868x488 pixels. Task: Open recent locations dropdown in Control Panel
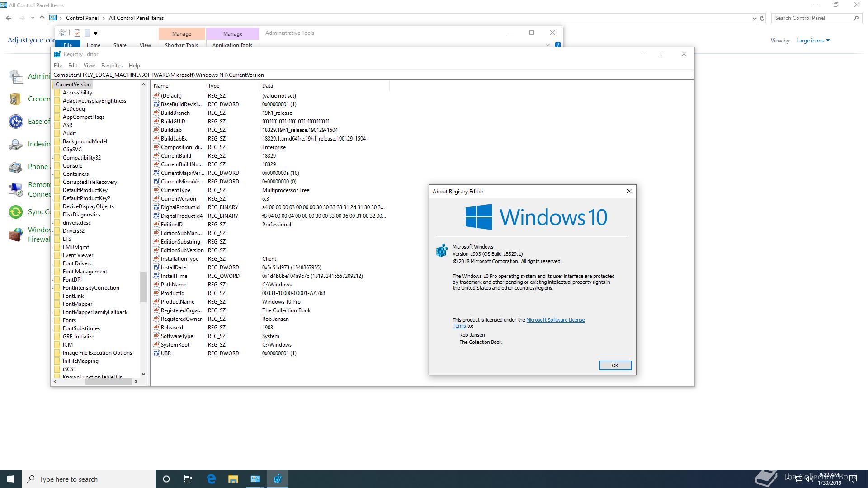33,18
